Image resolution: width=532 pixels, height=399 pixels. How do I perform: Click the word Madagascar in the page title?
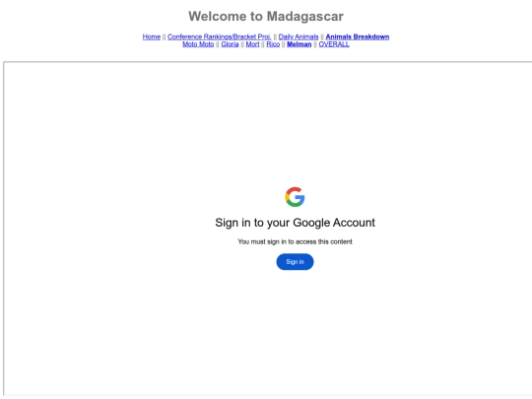coord(305,17)
